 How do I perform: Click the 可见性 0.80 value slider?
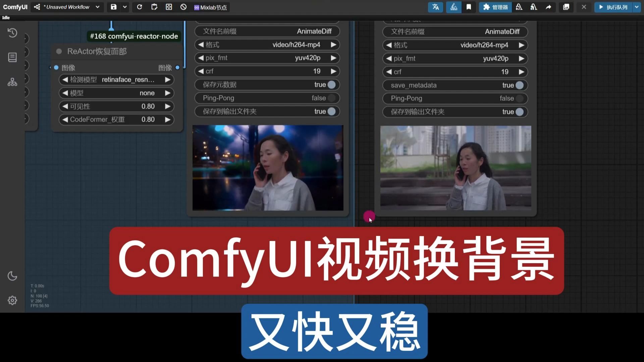pos(116,107)
